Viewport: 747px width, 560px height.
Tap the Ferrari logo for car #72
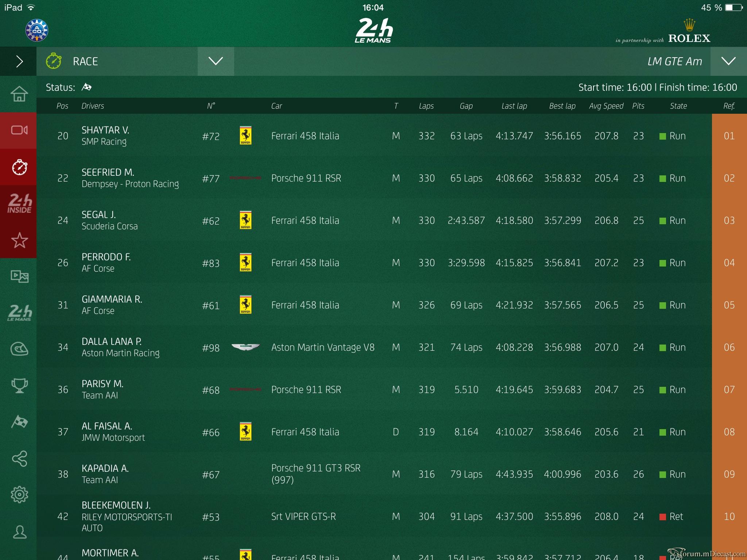(x=245, y=136)
